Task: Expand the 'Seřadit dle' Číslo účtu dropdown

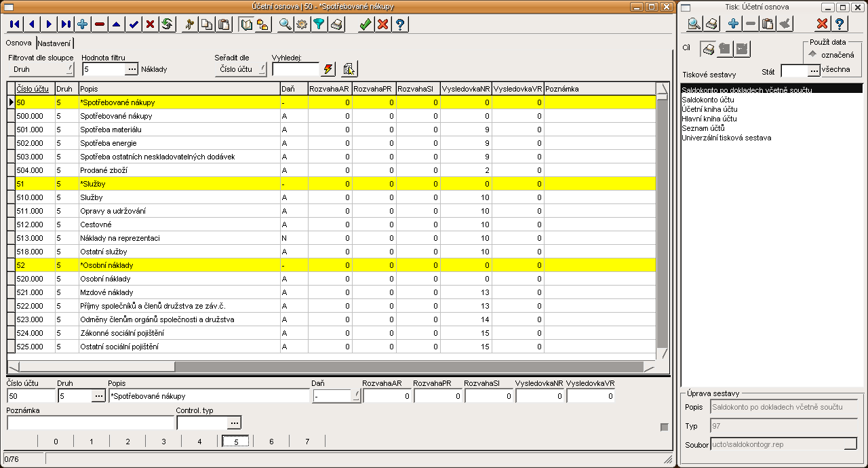Action: pyautogui.click(x=240, y=69)
